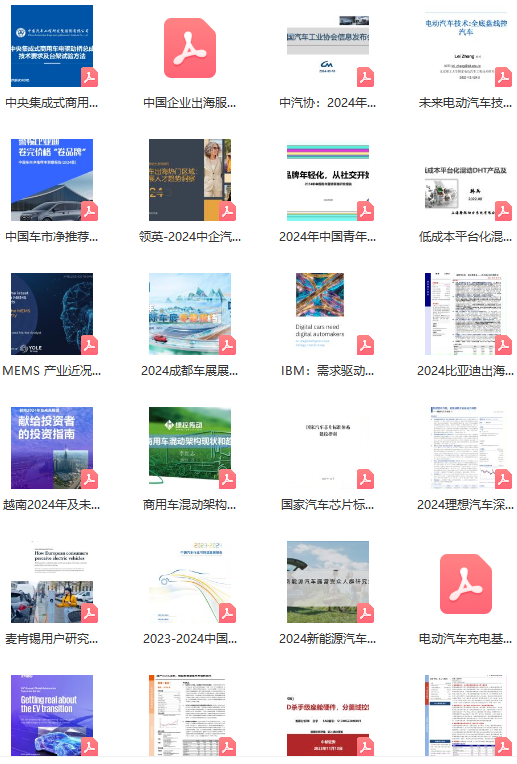This screenshot has width=517, height=764.
Task: Select the 2023-2024中国 file thumbnail
Action: click(190, 582)
